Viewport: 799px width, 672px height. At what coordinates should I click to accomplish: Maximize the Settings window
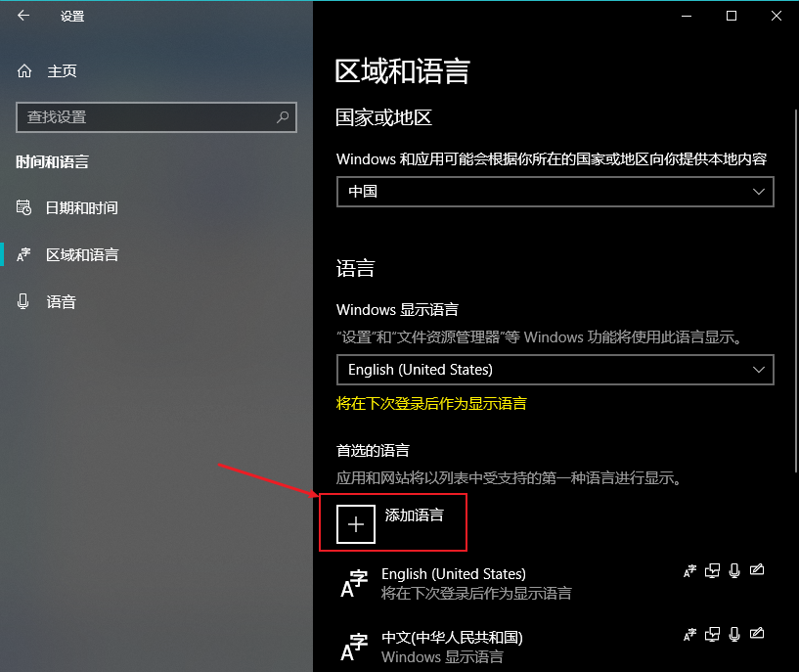732,16
